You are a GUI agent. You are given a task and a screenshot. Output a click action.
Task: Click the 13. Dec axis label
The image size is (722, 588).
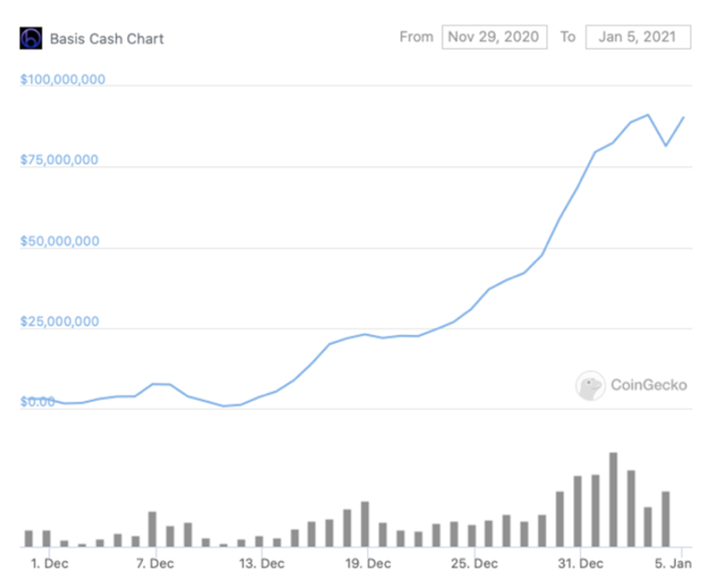(262, 563)
